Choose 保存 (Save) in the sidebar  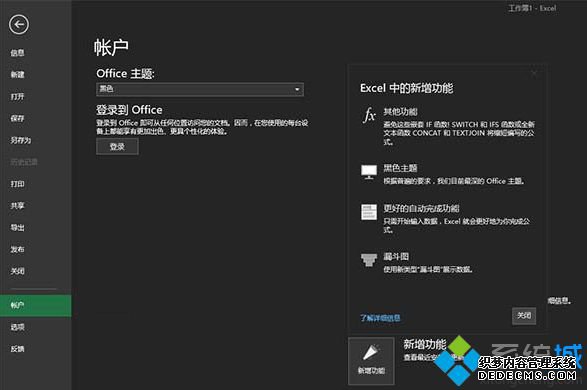[x=17, y=118]
